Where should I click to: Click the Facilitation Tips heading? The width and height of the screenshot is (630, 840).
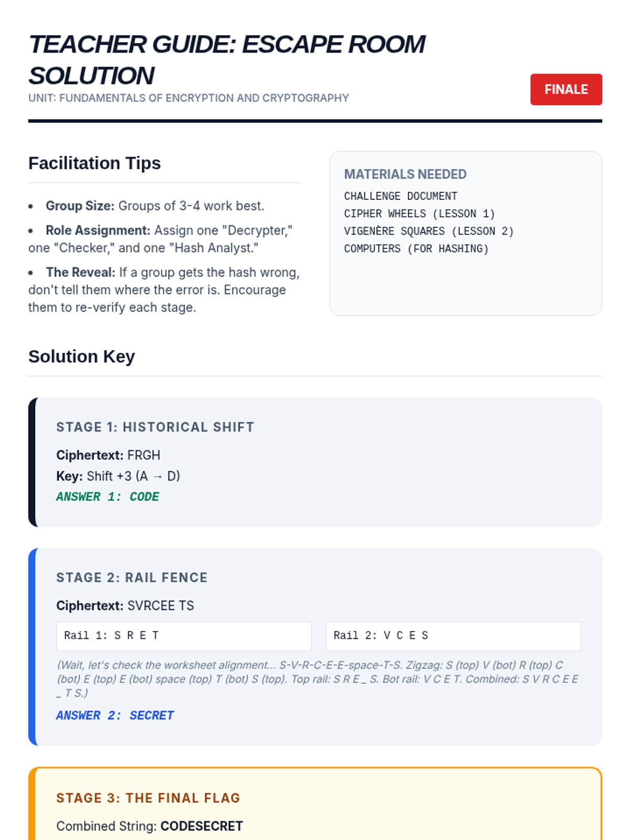[x=94, y=163]
